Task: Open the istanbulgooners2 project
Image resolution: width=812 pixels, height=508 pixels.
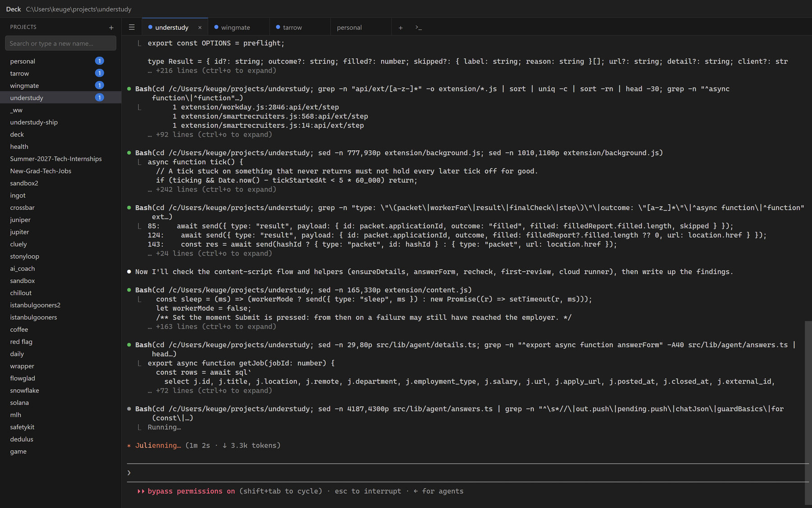Action: click(60, 305)
